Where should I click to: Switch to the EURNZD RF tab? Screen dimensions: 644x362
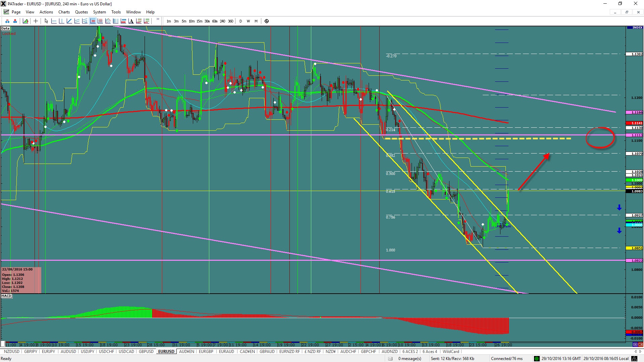point(289,351)
